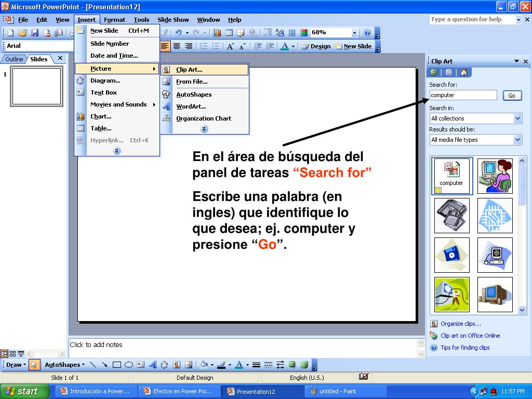This screenshot has width=532, height=399.
Task: Click Insert Picture icon in Drawing toolbar
Action: [188, 365]
